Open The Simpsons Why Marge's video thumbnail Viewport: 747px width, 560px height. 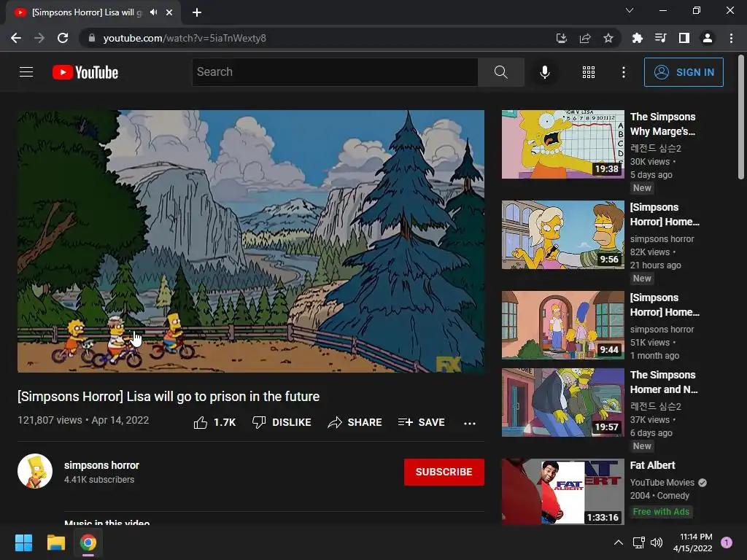click(562, 144)
